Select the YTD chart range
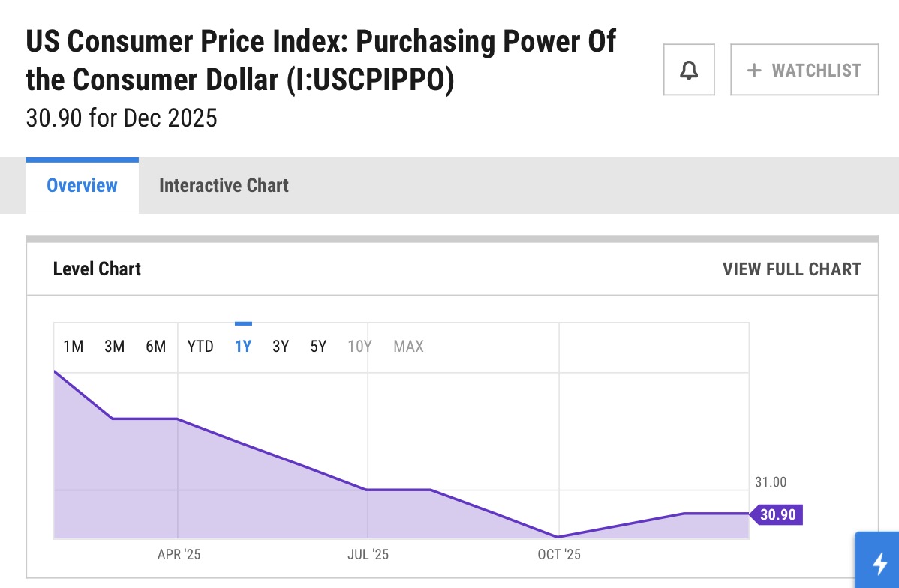 200,346
